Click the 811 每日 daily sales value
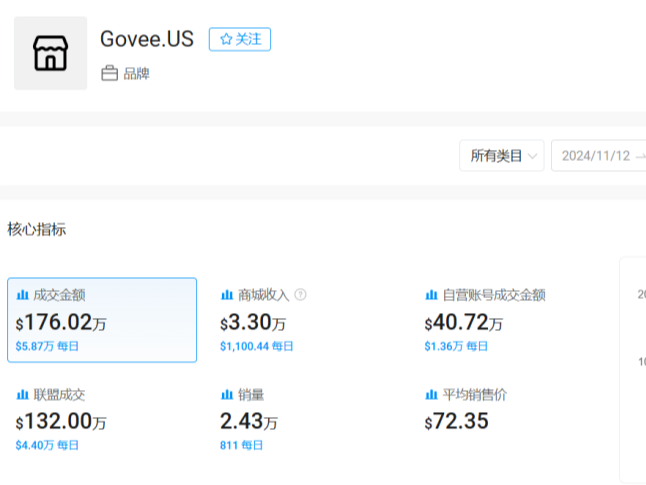 pos(241,445)
